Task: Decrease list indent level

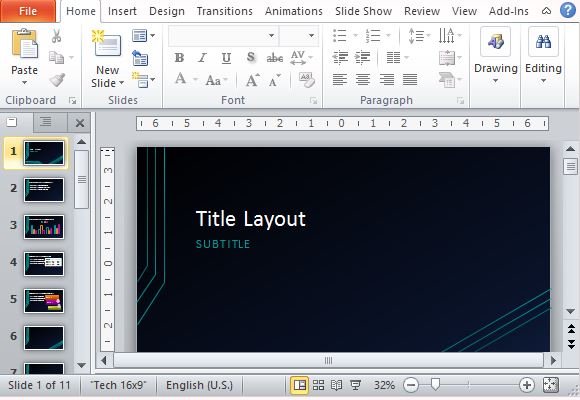Action: 340,57
